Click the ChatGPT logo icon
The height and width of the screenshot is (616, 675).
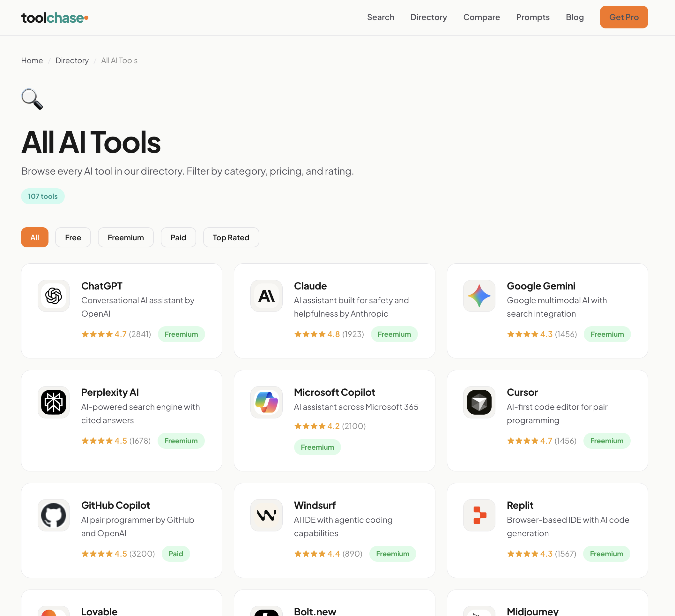[x=54, y=296]
